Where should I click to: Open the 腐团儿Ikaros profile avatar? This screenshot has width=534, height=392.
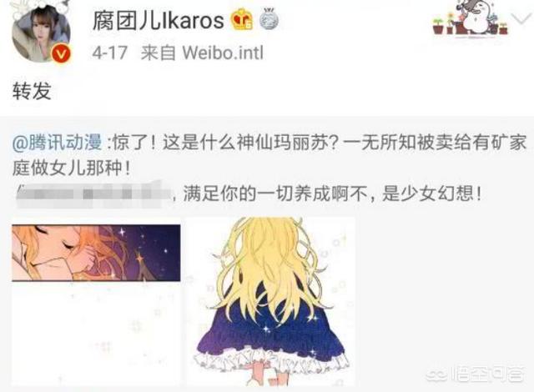point(41,34)
